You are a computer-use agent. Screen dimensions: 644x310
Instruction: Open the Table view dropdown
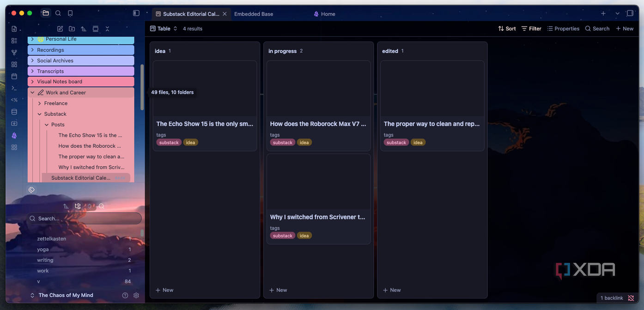(x=164, y=29)
